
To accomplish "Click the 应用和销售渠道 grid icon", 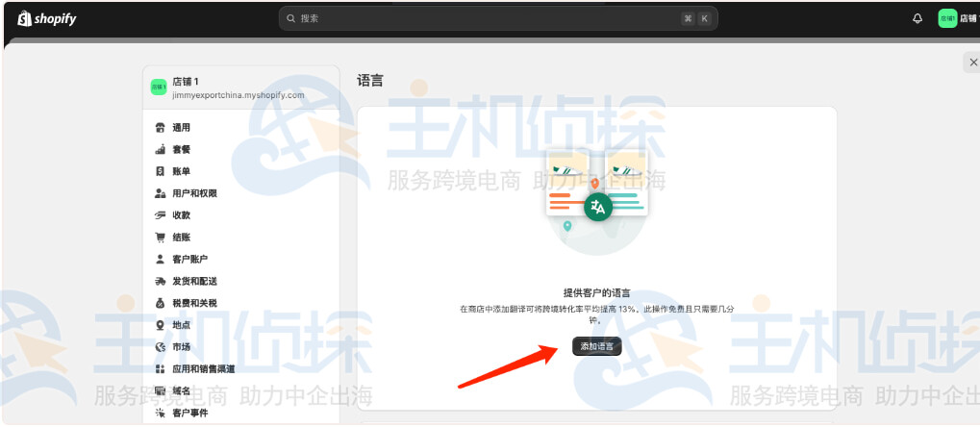I will [x=160, y=369].
